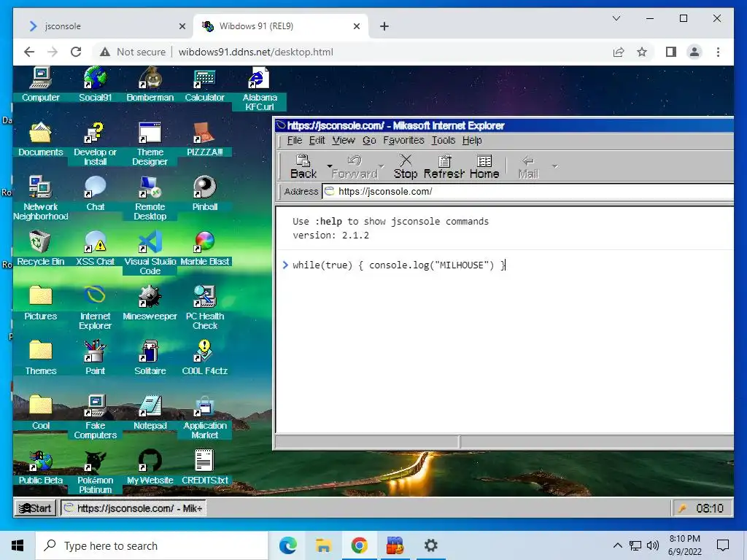Image resolution: width=747 pixels, height=560 pixels.
Task: Expand the Mail button dropdown arrow
Action: tap(554, 166)
